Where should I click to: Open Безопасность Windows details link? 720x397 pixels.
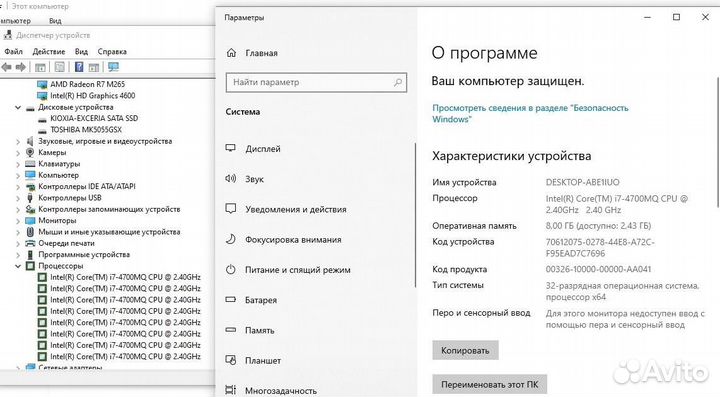pyautogui.click(x=530, y=113)
